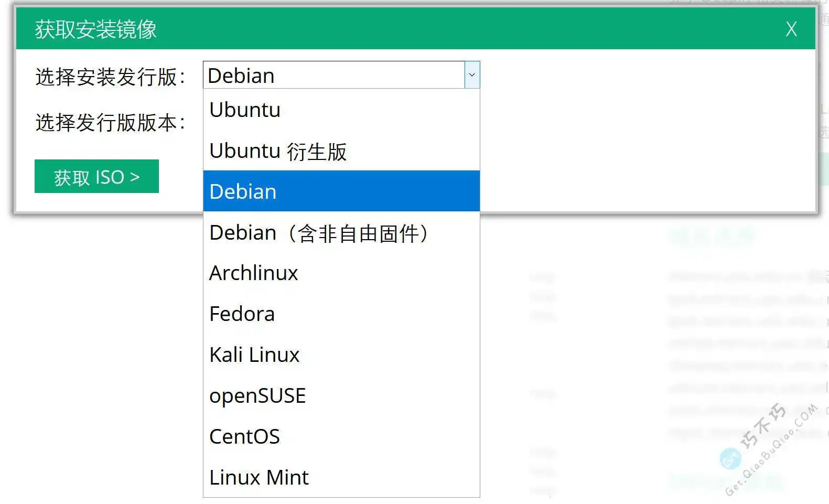Select Ubuntu from the distribution list
829x504 pixels.
[341, 110]
